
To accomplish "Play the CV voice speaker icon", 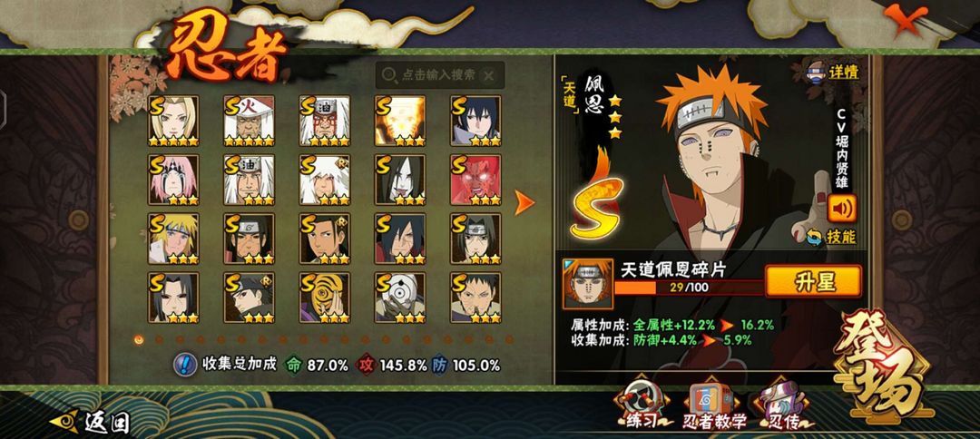I will tap(841, 208).
